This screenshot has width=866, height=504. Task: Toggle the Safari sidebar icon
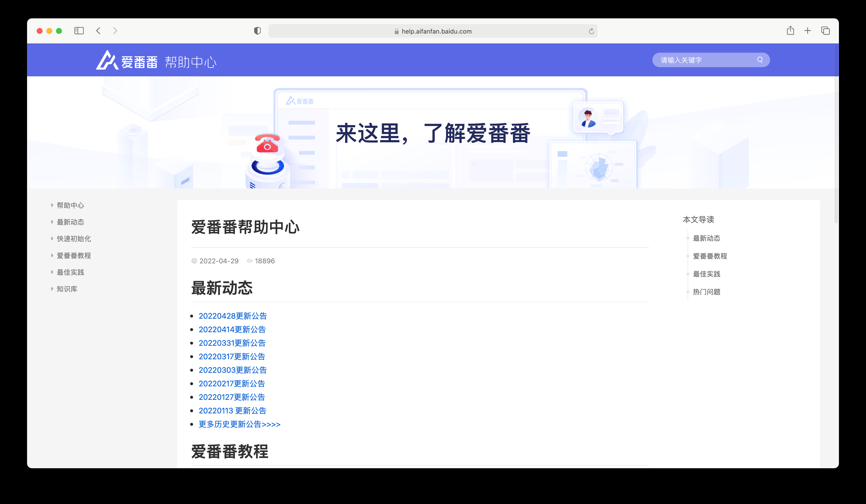click(79, 31)
